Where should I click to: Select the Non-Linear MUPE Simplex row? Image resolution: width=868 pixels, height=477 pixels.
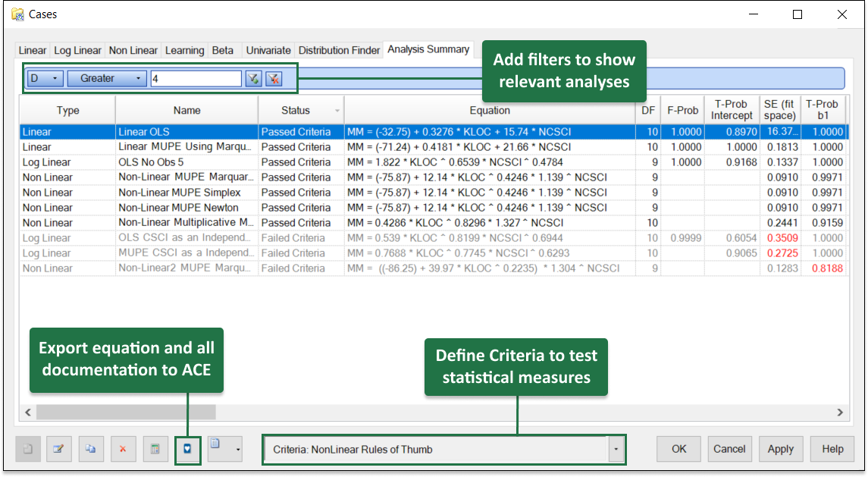434,192
